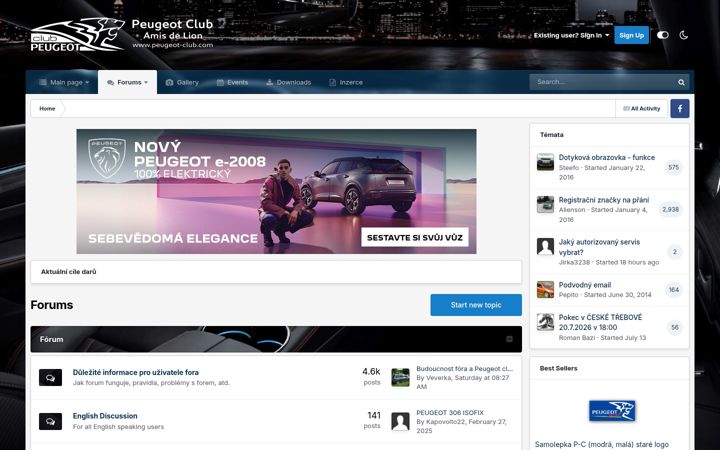
Task: Click the Search input field
Action: pyautogui.click(x=602, y=82)
